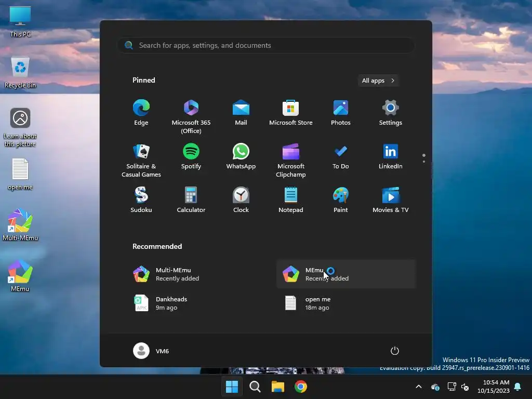Open recommended 'open me' document
The width and height of the screenshot is (532, 399).
coord(345,303)
